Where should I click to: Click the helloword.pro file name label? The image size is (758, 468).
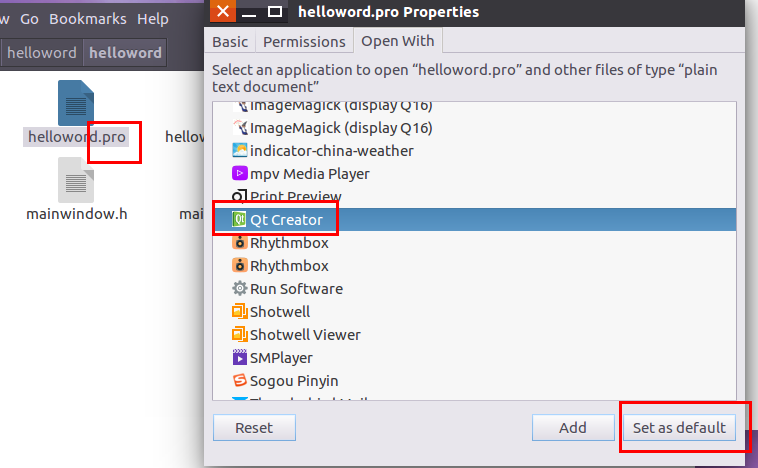pyautogui.click(x=76, y=137)
